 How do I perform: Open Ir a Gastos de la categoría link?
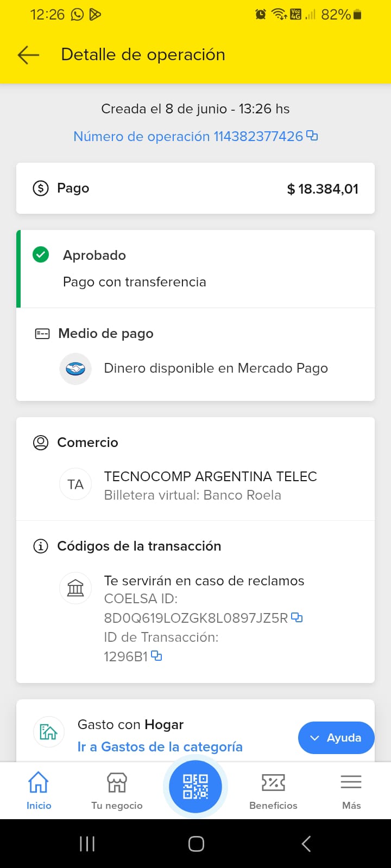(x=160, y=747)
